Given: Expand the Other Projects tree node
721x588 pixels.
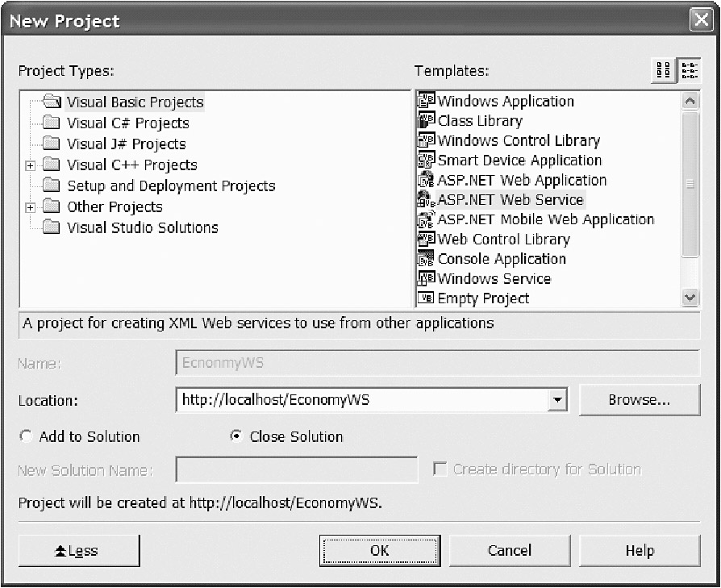Looking at the screenshot, I should coord(31,207).
